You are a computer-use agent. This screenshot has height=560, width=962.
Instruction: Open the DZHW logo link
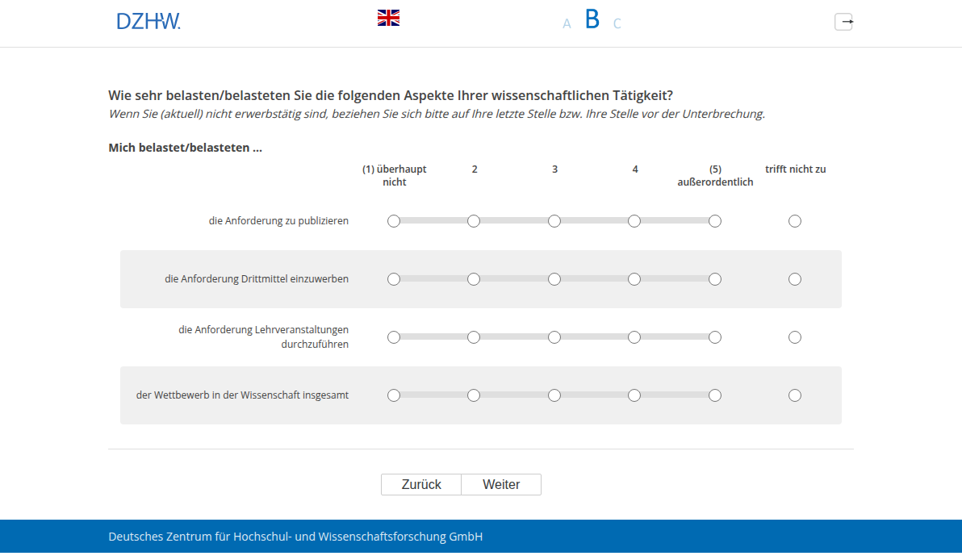click(x=148, y=22)
